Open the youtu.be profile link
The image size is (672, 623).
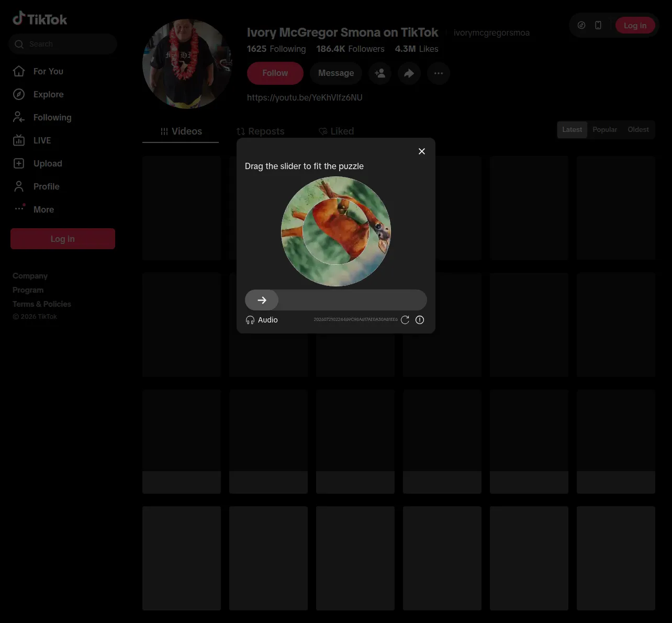pyautogui.click(x=305, y=97)
